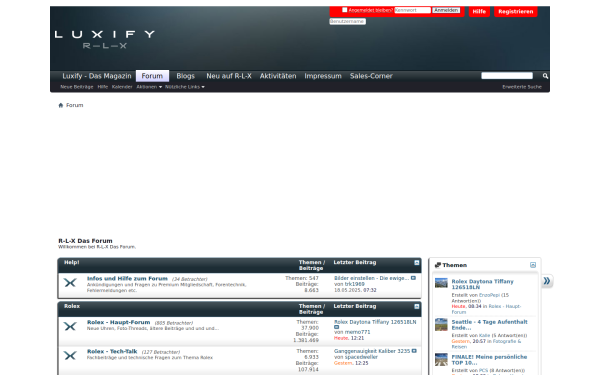
Task: Collapse sidebar with double-arrow button
Action: tap(547, 281)
